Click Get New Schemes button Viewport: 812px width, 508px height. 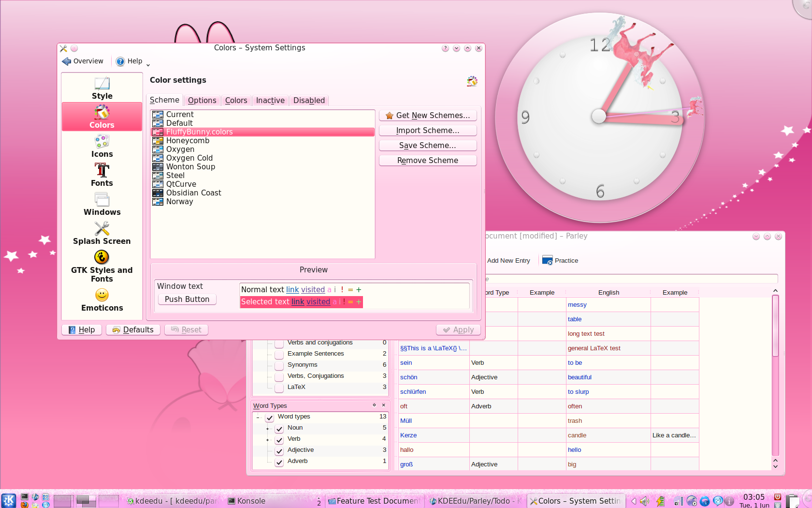(x=428, y=116)
